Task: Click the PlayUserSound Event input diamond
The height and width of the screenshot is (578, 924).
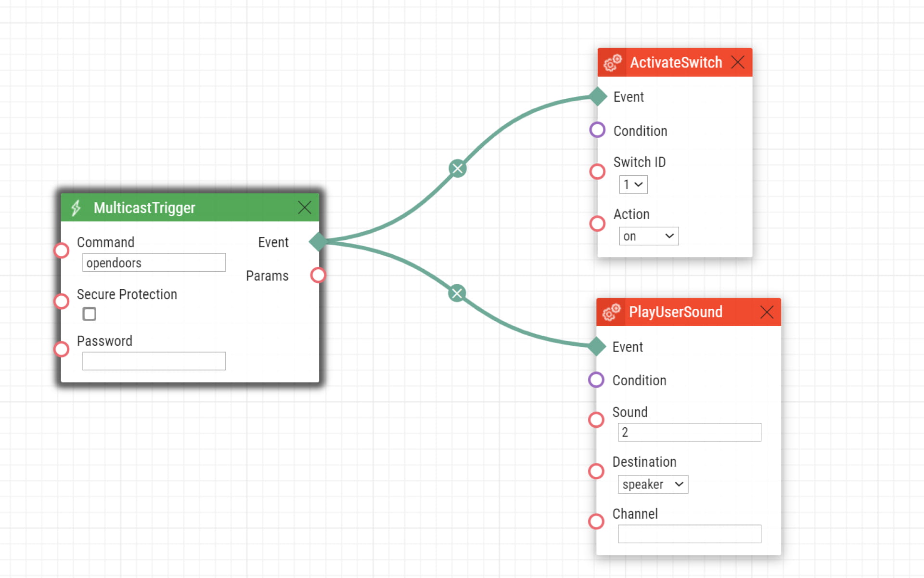Action: pos(597,346)
